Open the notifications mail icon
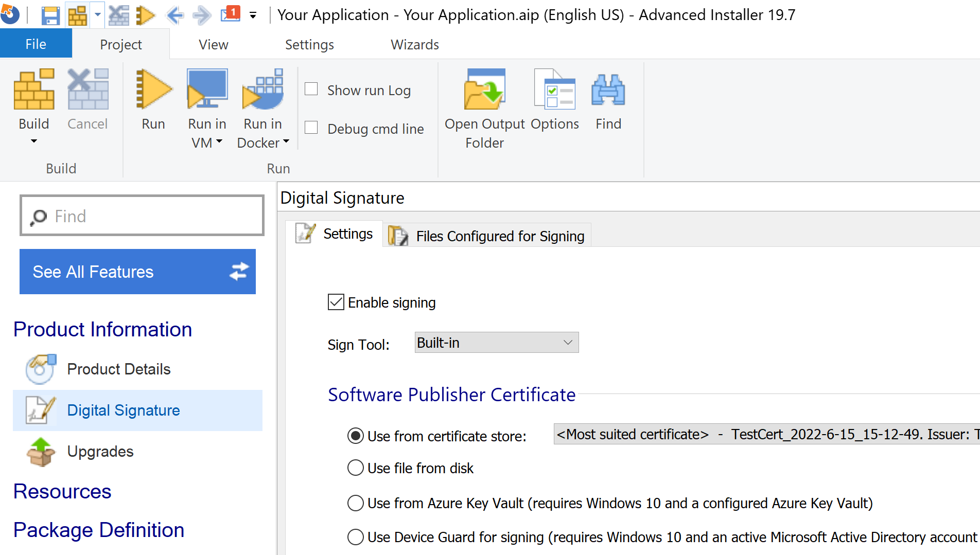 pos(231,14)
